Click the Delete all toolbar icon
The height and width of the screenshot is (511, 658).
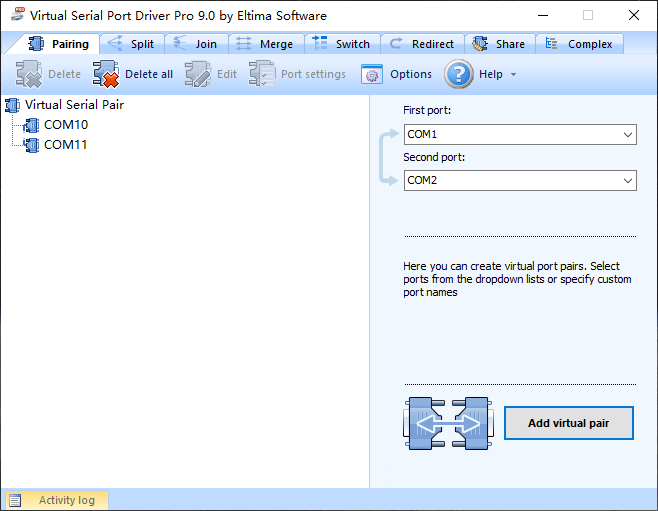pos(106,74)
